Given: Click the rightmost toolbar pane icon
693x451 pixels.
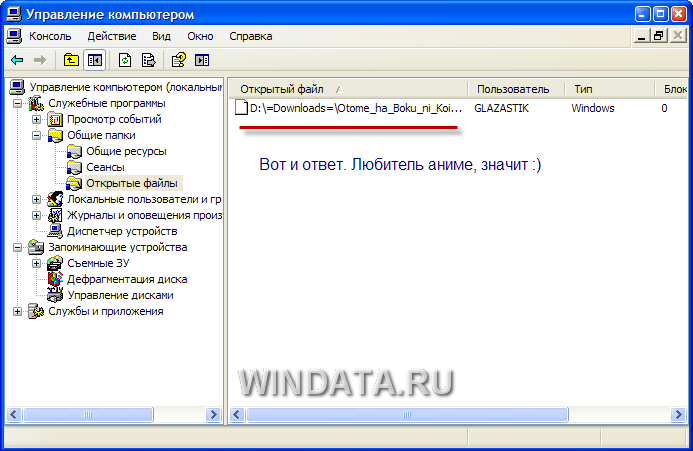Looking at the screenshot, I should [202, 60].
